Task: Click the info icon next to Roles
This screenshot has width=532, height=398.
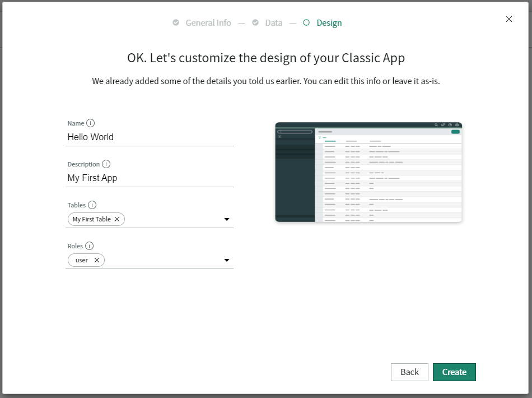Action: [89, 246]
